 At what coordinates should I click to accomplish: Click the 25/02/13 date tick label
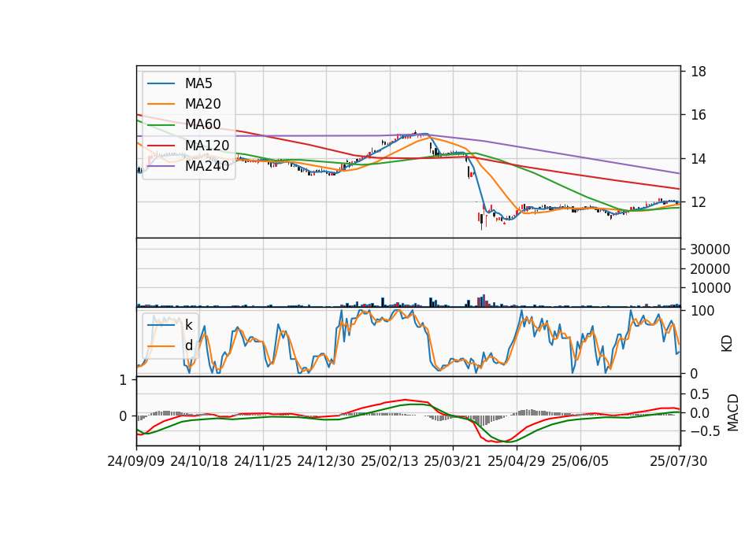tap(390, 461)
